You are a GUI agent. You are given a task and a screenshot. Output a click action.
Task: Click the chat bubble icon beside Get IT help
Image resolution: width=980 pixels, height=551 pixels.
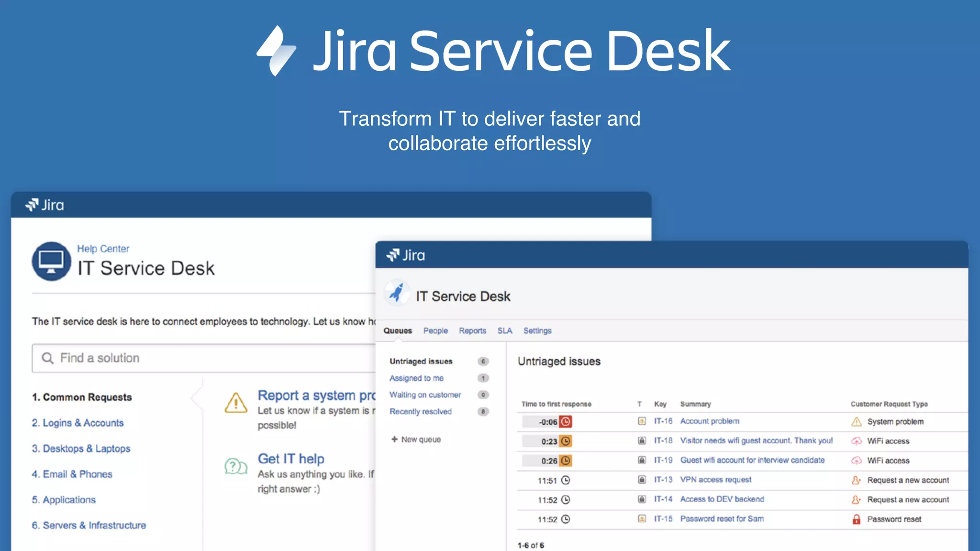(x=235, y=466)
